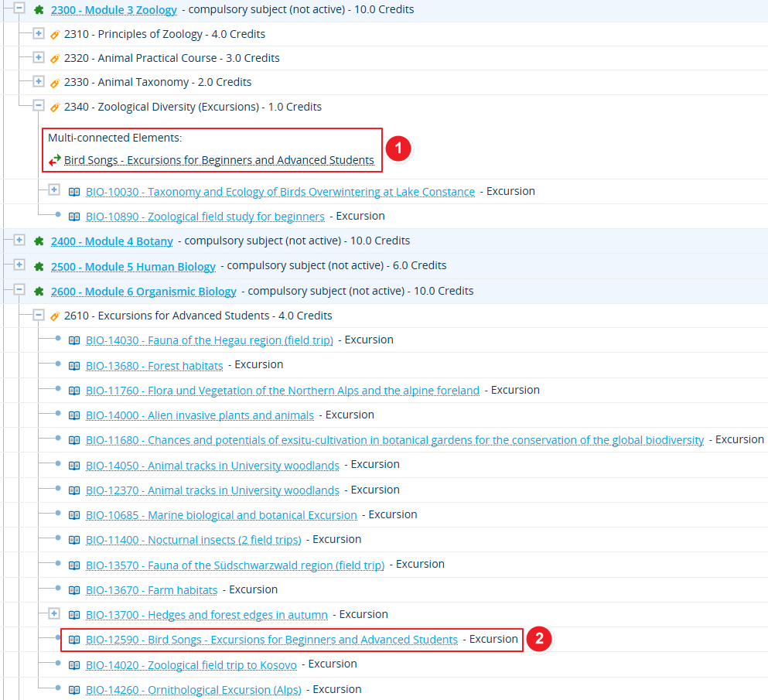
Task: Click book icon for BIO-14000
Action: (74, 415)
